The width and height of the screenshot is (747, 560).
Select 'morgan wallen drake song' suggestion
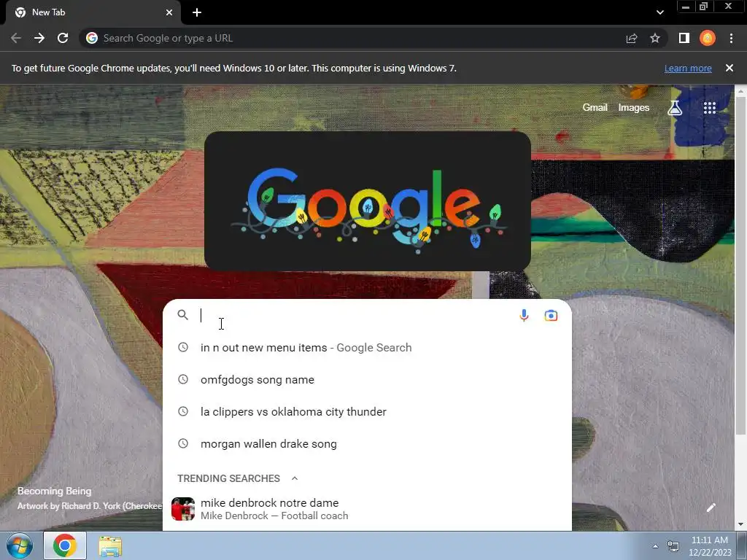(x=368, y=443)
